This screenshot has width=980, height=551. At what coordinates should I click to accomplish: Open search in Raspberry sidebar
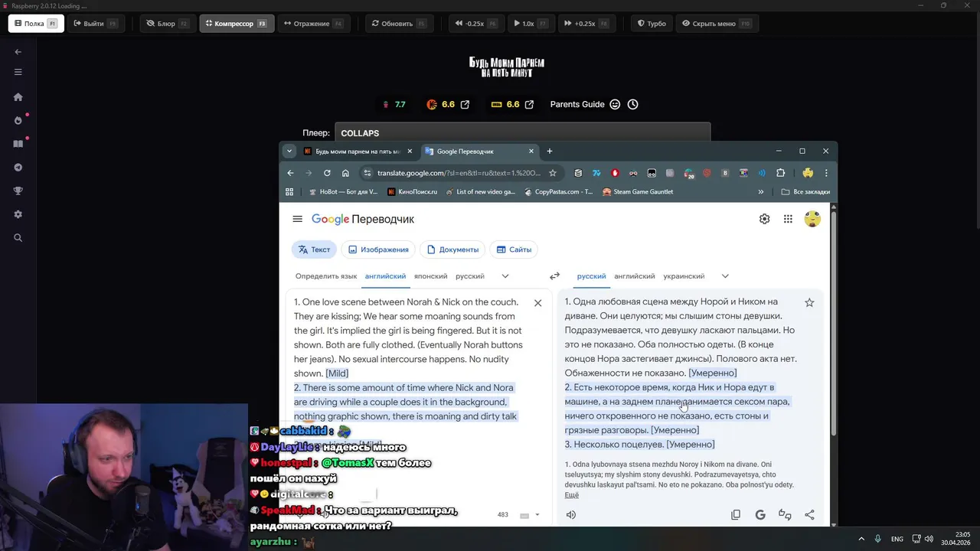[18, 238]
